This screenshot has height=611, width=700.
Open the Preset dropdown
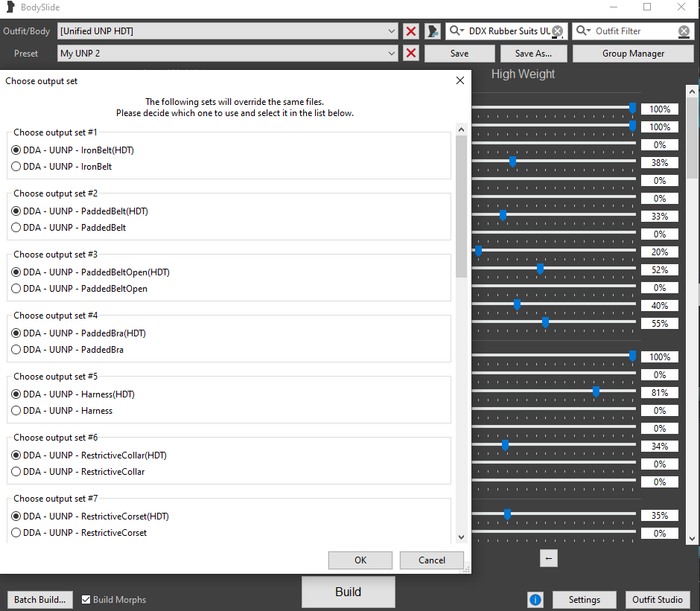tap(227, 53)
